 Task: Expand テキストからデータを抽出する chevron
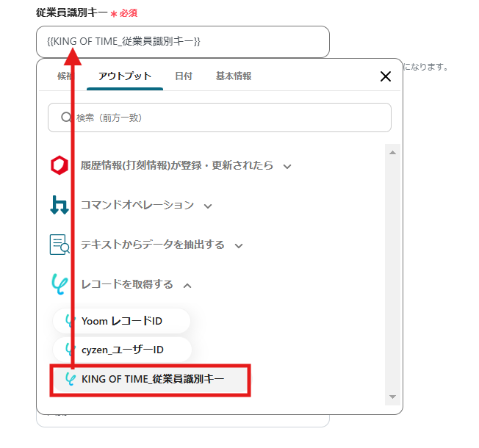click(239, 246)
